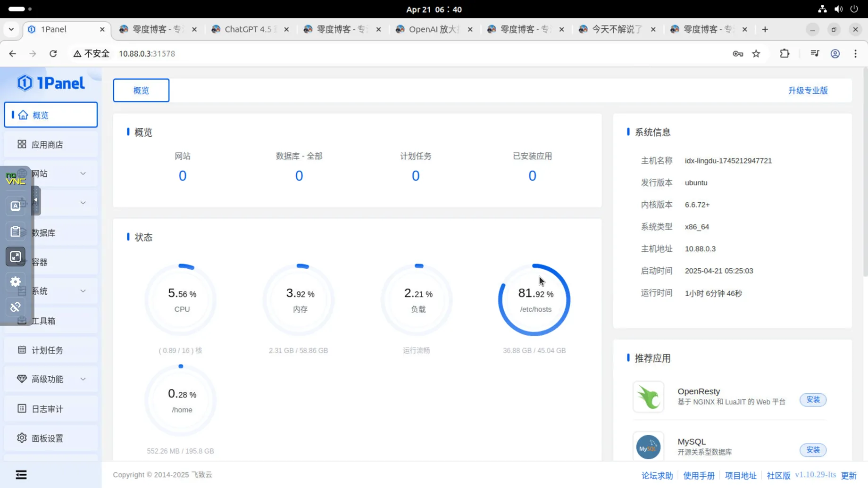The image size is (868, 488).
Task: Open the noVNC virtual keyboard icon
Action: click(16, 205)
